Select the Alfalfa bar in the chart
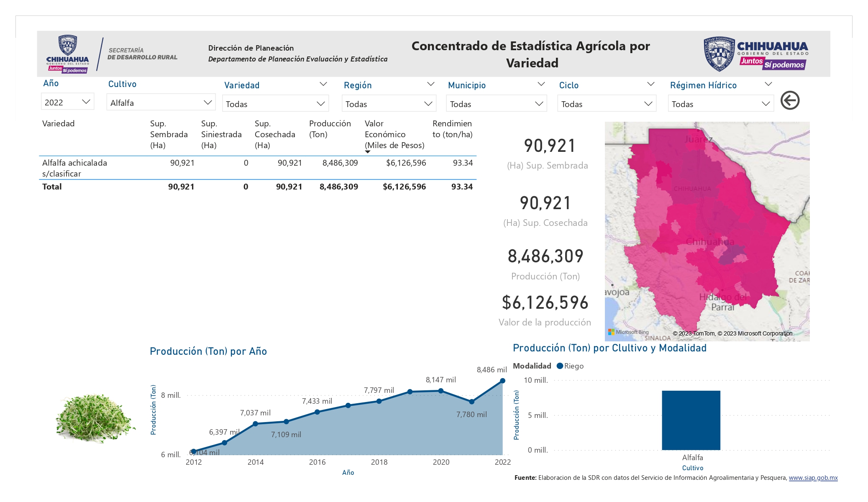The image size is (868, 502). click(x=691, y=420)
